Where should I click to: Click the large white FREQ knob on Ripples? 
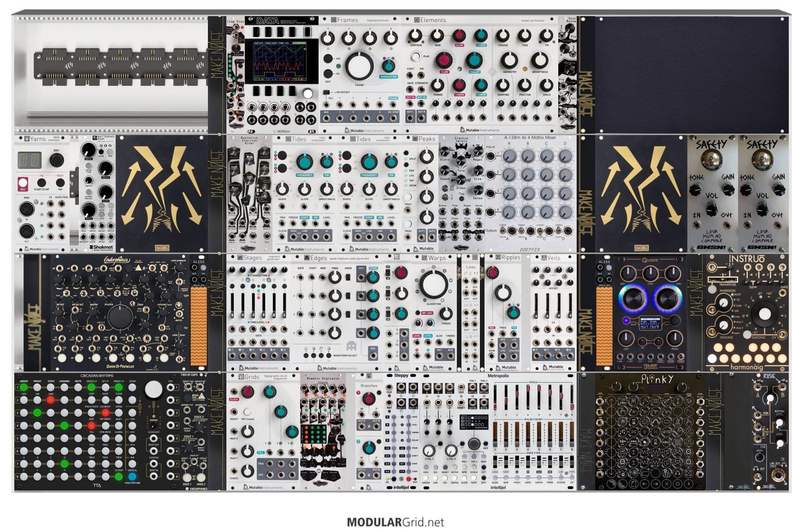click(x=502, y=292)
